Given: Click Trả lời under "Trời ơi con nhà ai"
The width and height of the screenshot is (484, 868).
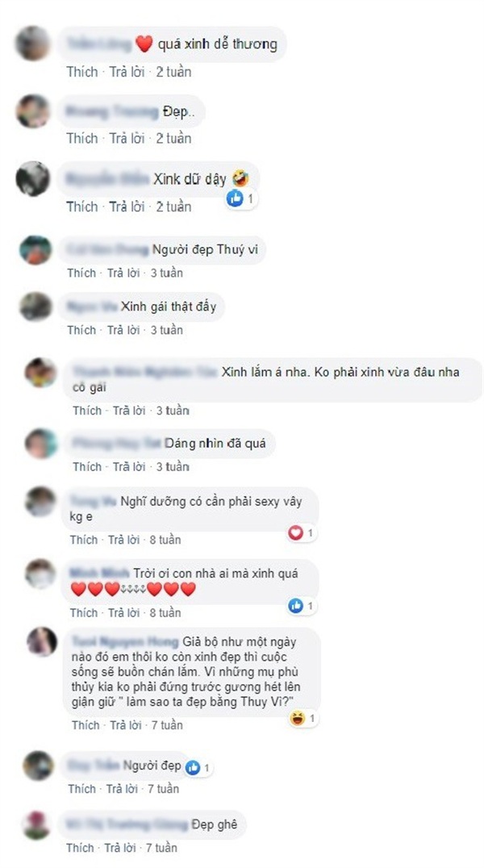Looking at the screenshot, I should click(x=124, y=612).
